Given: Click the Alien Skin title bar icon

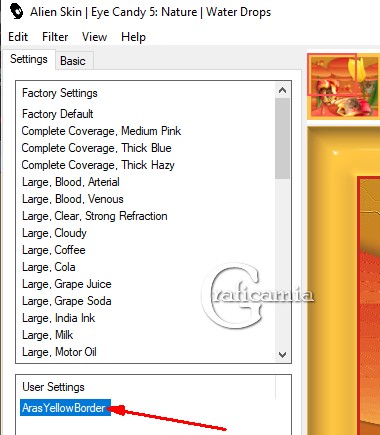Looking at the screenshot, I should point(16,11).
